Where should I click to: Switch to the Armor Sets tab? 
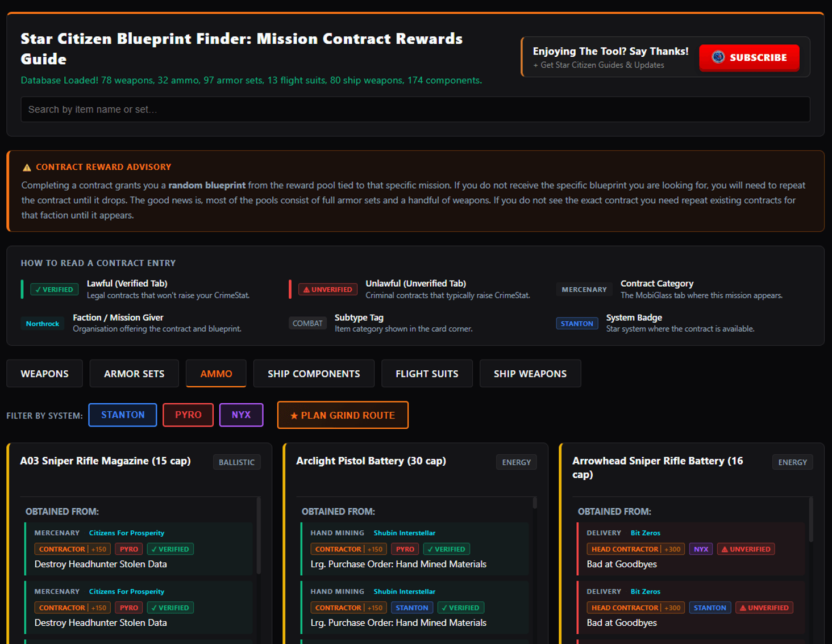[x=134, y=374]
